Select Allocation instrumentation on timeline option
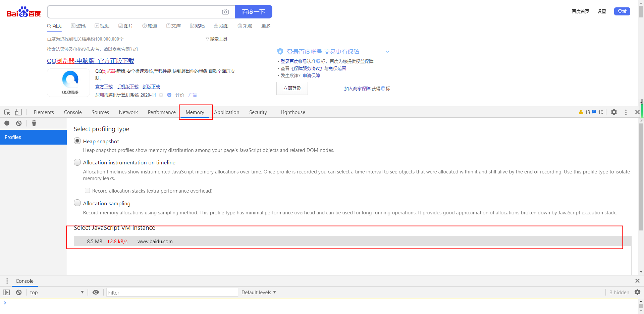Screen dimensions: 644x314 [77, 162]
